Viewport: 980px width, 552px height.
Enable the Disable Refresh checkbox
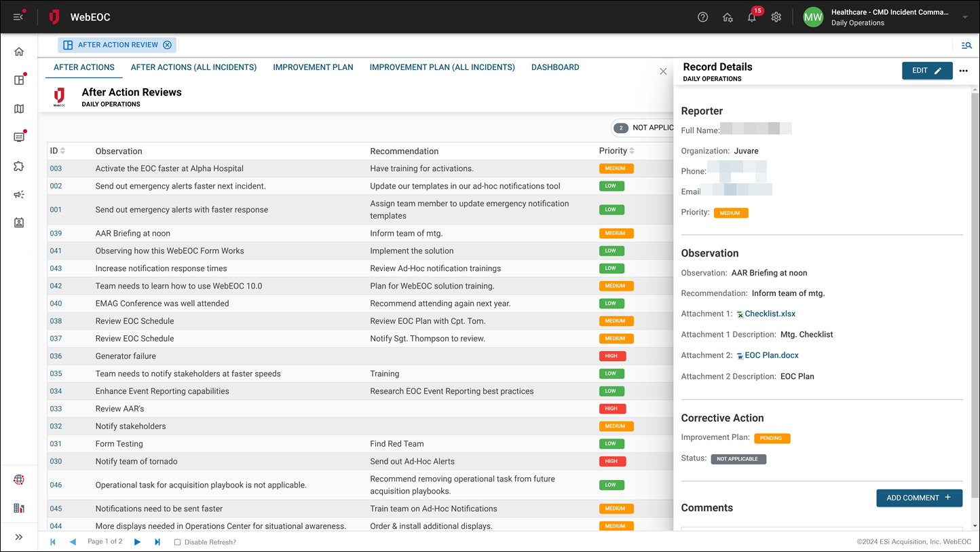[178, 542]
